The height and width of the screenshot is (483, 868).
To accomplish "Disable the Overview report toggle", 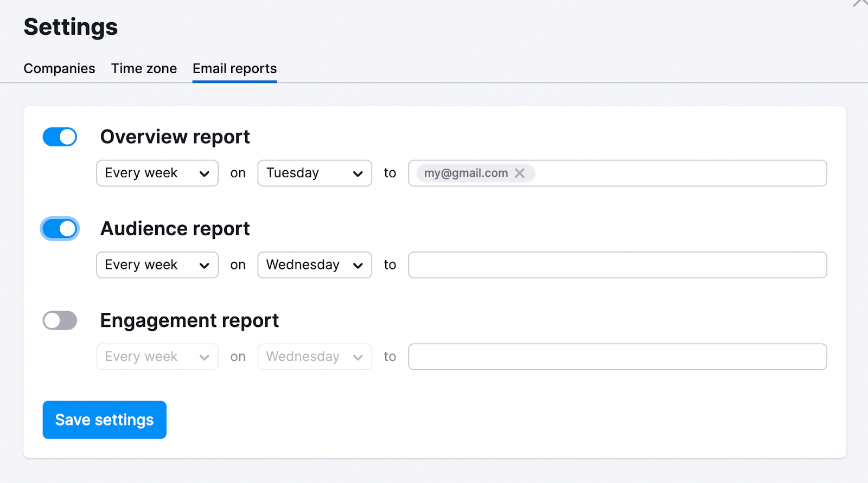I will pyautogui.click(x=60, y=137).
